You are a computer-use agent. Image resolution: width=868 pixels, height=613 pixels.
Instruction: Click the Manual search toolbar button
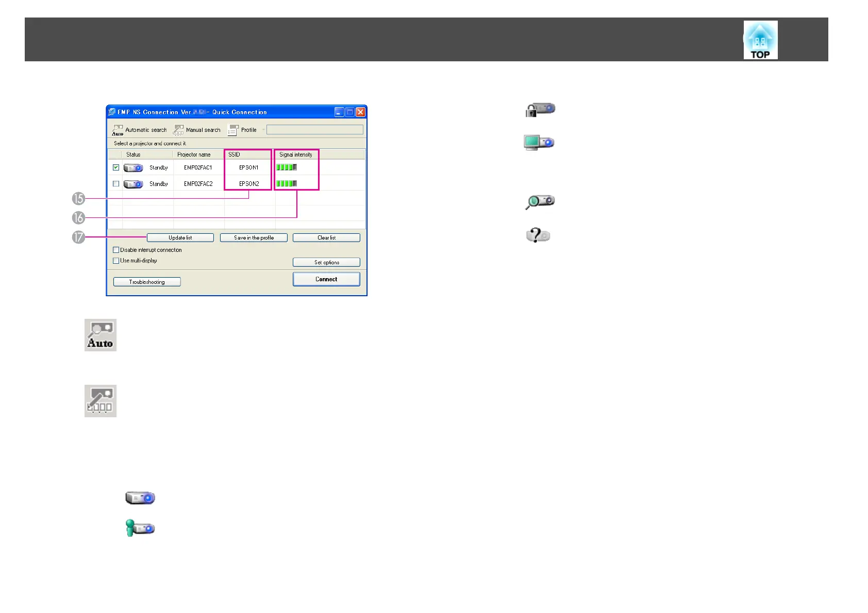pos(197,130)
